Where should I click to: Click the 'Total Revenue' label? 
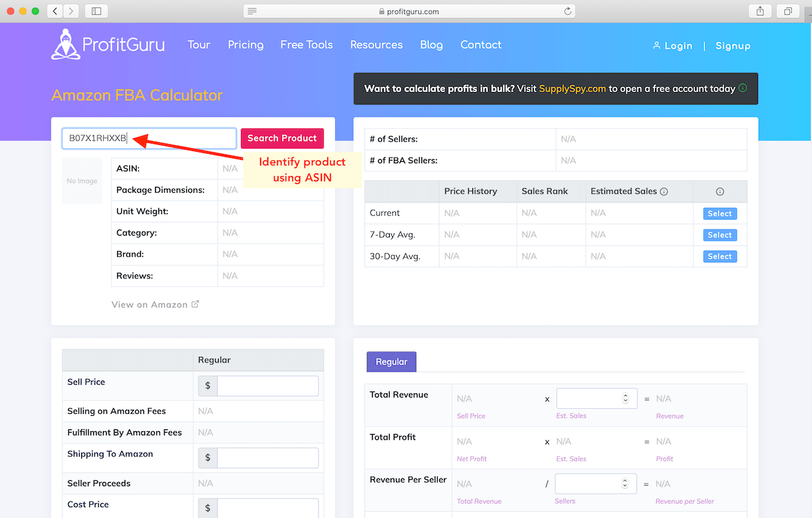[399, 395]
